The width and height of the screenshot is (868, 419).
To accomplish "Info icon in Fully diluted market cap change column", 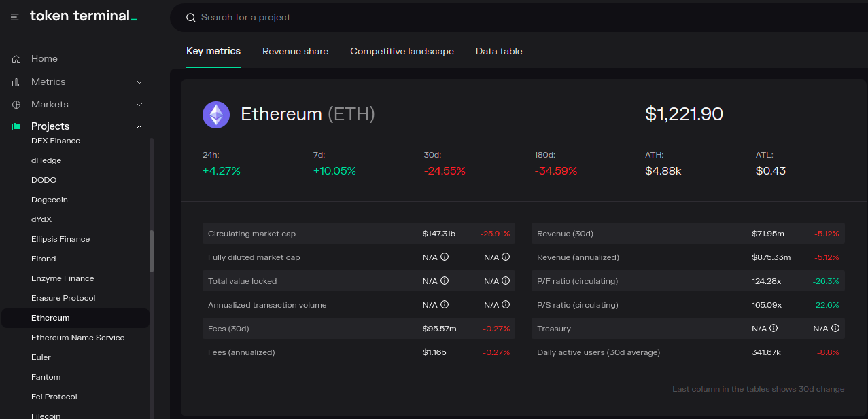I will (x=506, y=257).
